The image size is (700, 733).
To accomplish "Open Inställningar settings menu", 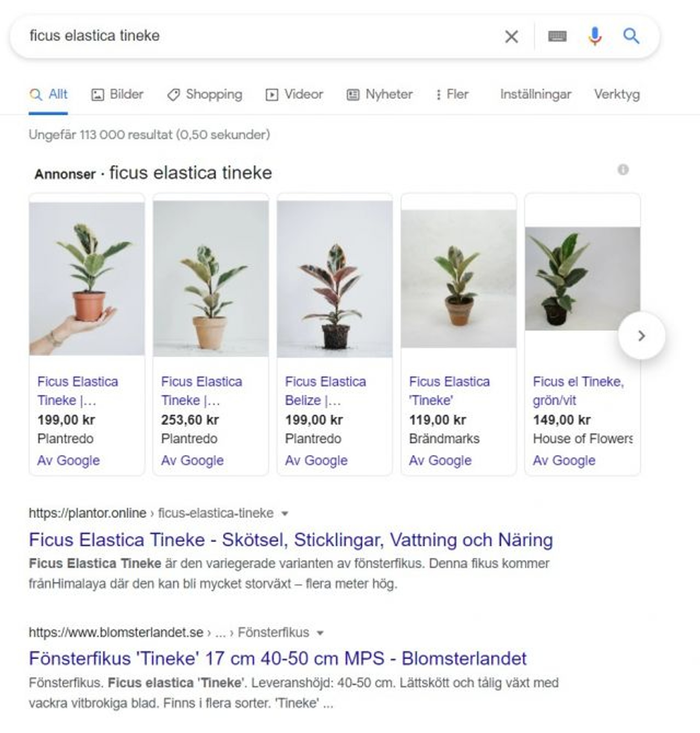I will click(535, 94).
